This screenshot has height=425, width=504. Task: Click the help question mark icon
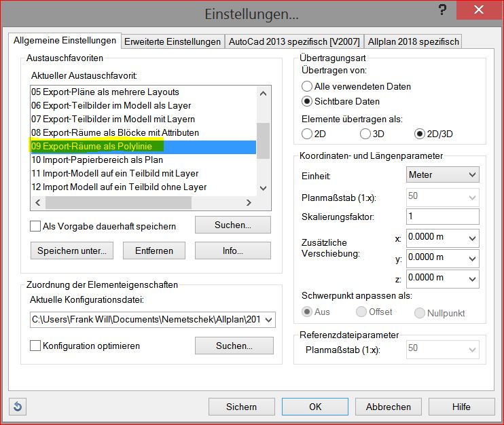(442, 11)
